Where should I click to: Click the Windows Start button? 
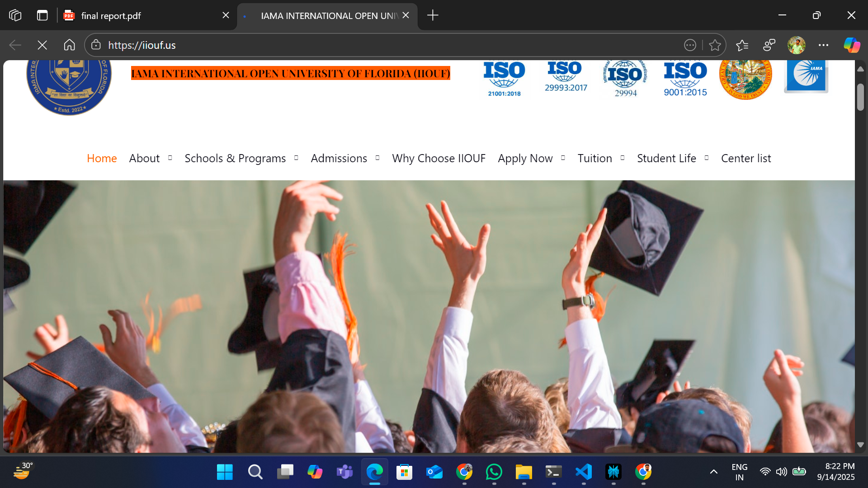coord(225,472)
